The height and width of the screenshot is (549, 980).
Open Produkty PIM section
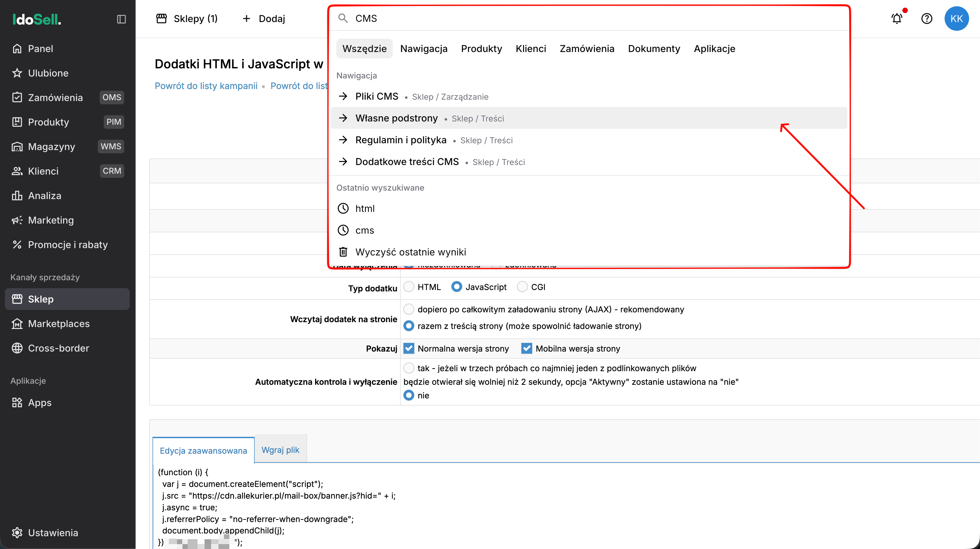(67, 122)
